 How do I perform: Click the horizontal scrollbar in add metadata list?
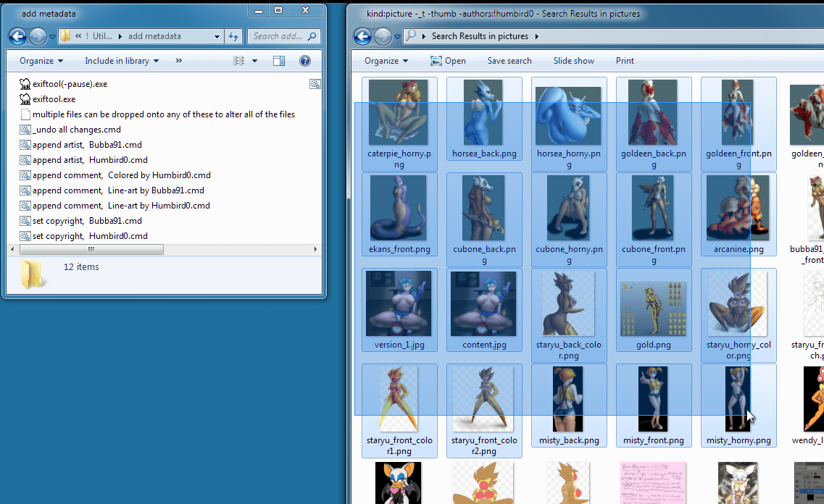click(x=91, y=249)
